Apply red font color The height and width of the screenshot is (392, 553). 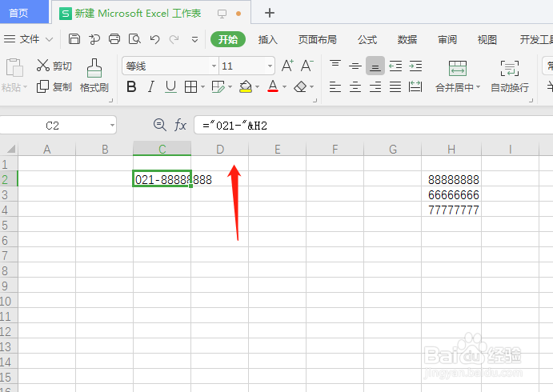(x=273, y=86)
